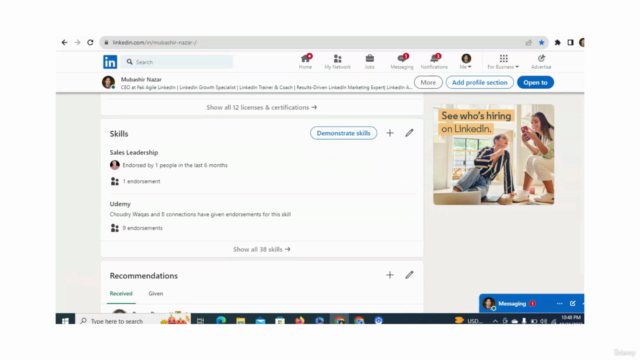This screenshot has width=640, height=360.
Task: Click Add profile section button
Action: point(480,82)
